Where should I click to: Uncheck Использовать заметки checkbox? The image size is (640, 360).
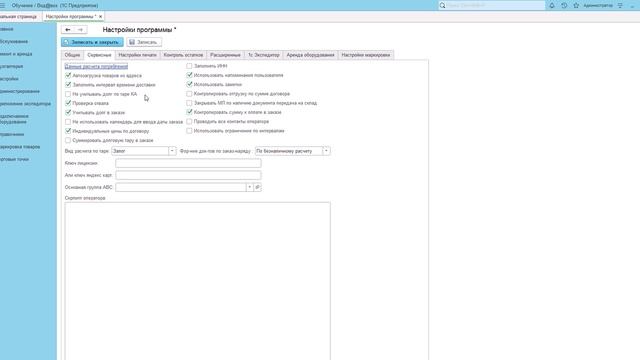(x=189, y=84)
